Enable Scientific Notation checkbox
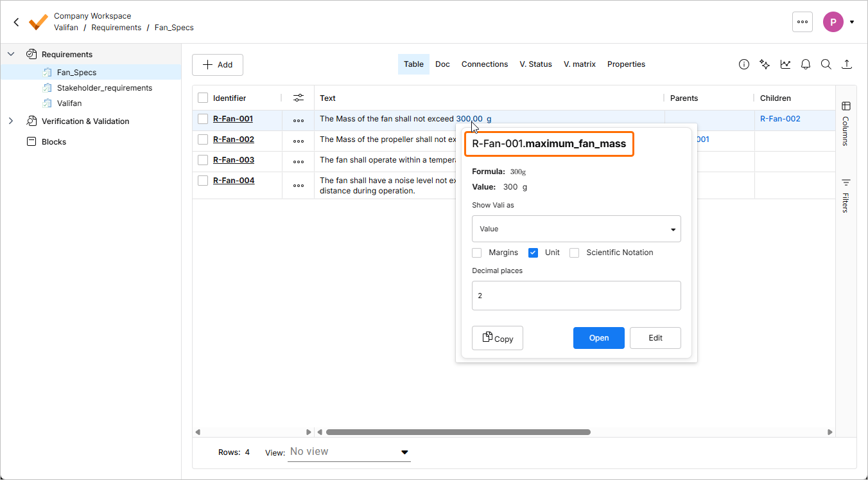Screen dimensions: 868x480 [x=574, y=253]
